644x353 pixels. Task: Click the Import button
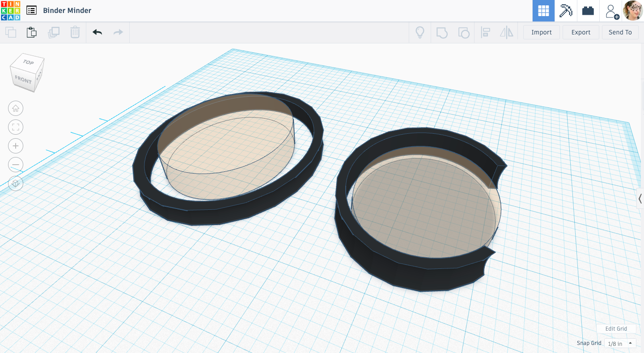coord(542,32)
